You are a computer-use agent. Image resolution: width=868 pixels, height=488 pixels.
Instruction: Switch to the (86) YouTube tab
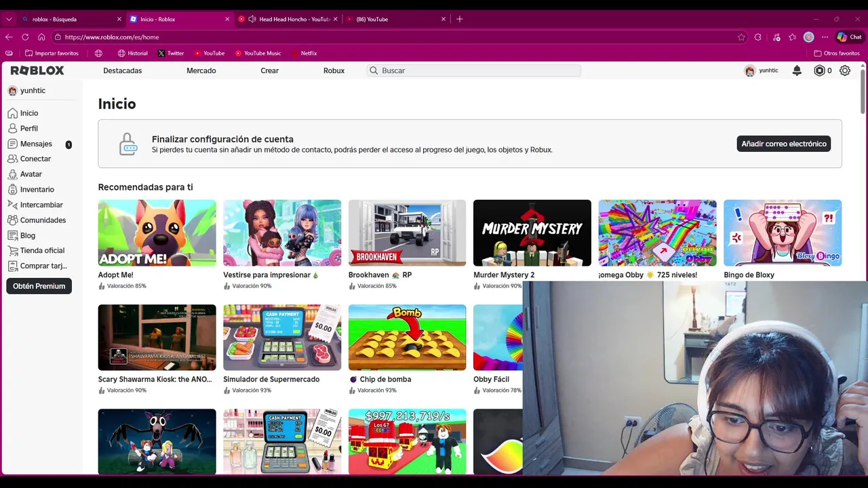397,19
